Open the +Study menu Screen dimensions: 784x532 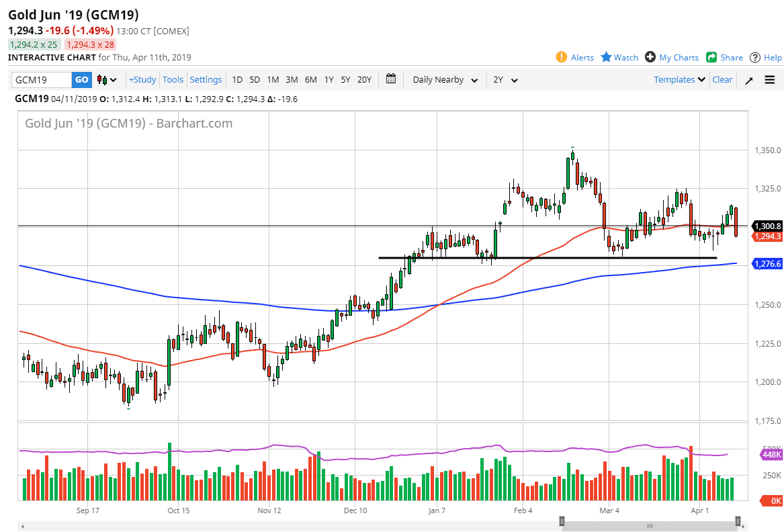[142, 79]
